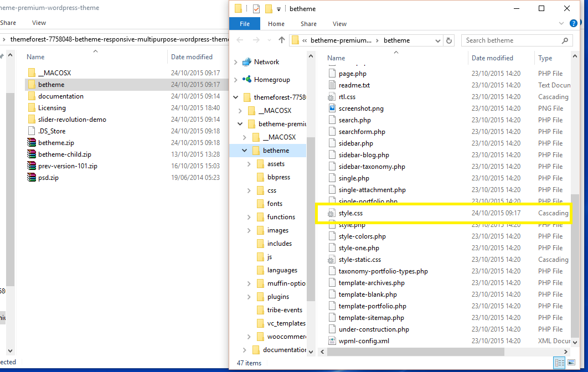Viewport: 588px width, 372px height.
Task: Open address bar history dropdown
Action: 437,40
